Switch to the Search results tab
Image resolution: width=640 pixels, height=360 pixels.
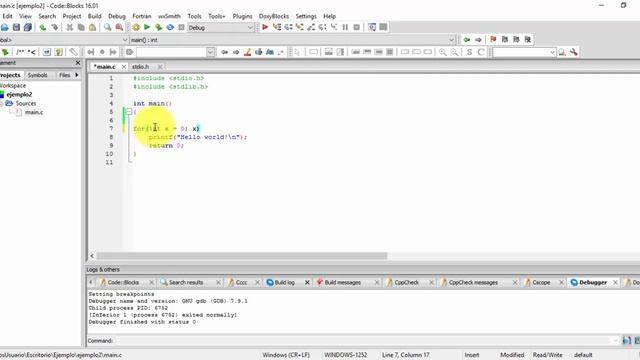(x=186, y=282)
